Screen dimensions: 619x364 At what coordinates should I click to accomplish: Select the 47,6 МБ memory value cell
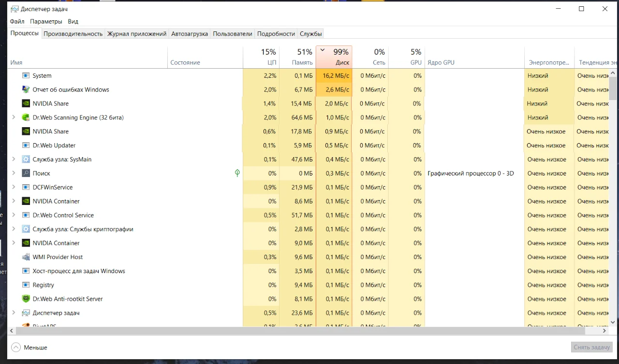pyautogui.click(x=297, y=160)
